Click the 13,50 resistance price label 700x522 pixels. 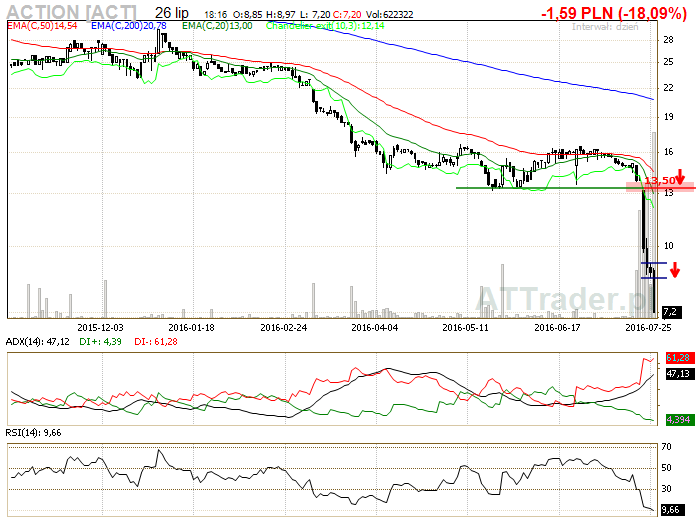pos(660,180)
